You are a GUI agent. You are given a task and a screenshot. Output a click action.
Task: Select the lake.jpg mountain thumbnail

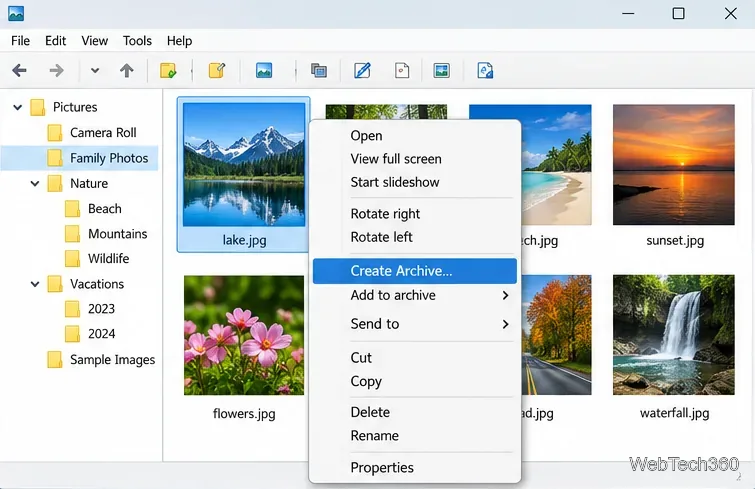(244, 165)
